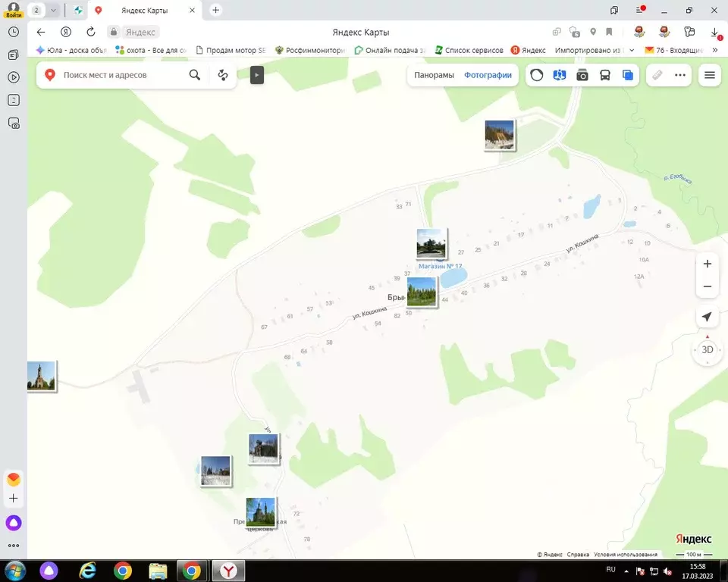Zoom in on the map
Screen dimensions: 728x582
click(707, 264)
